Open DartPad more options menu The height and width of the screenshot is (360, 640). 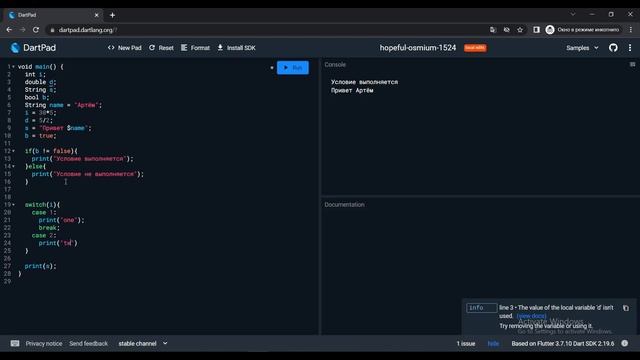[x=630, y=48]
